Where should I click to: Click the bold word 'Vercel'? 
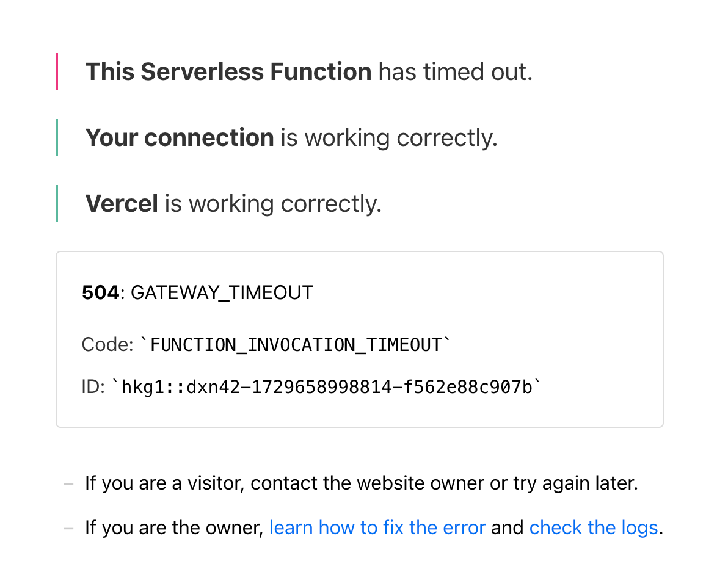coord(122,204)
